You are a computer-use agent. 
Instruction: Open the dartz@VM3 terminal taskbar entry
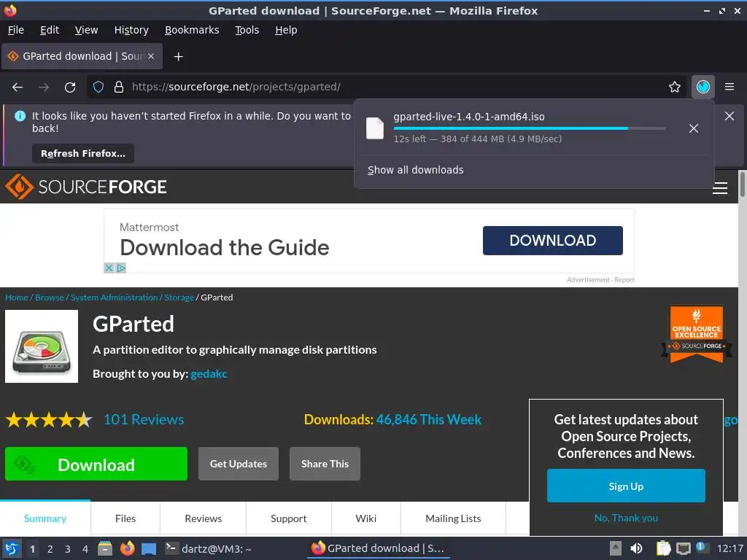(209, 548)
